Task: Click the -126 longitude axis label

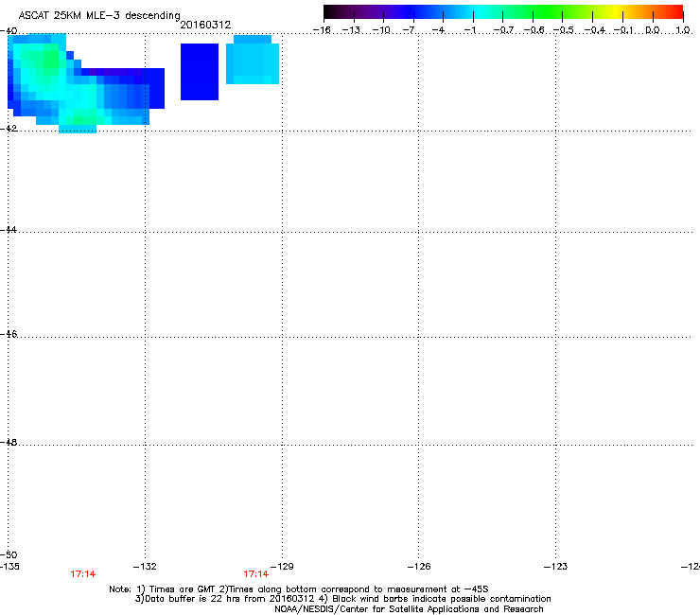Action: [x=419, y=567]
